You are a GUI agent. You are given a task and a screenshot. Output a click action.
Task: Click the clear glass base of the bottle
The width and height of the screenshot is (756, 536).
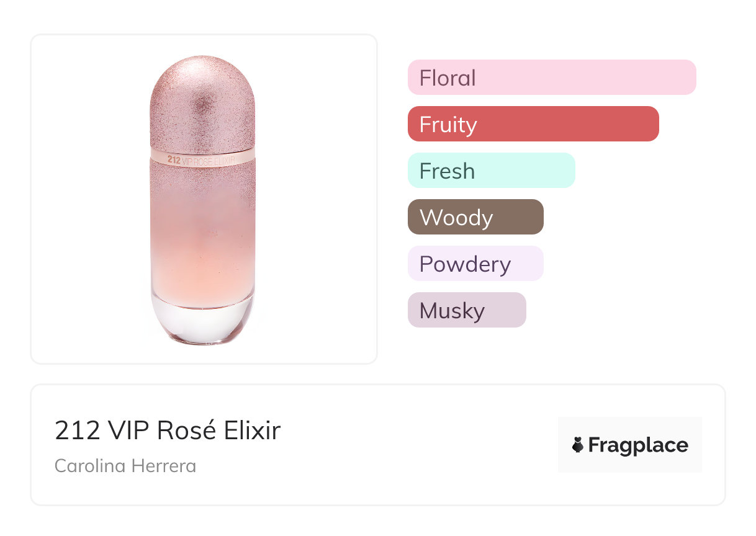point(202,320)
